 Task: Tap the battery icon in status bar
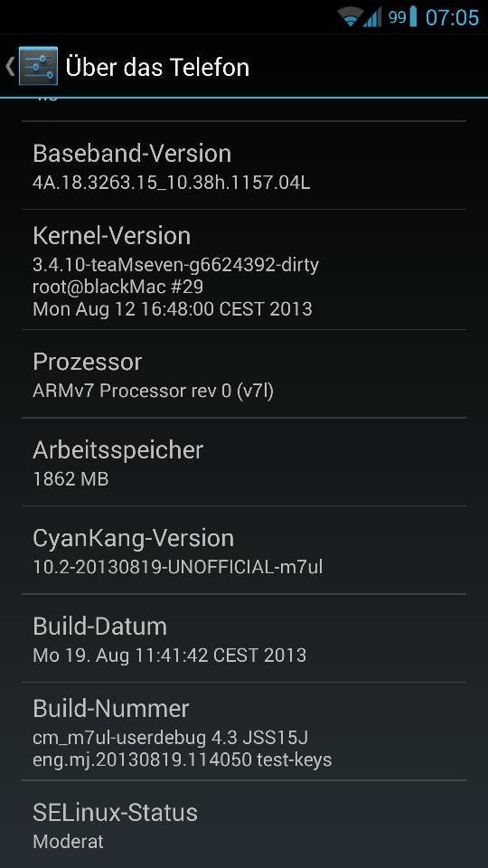(413, 17)
